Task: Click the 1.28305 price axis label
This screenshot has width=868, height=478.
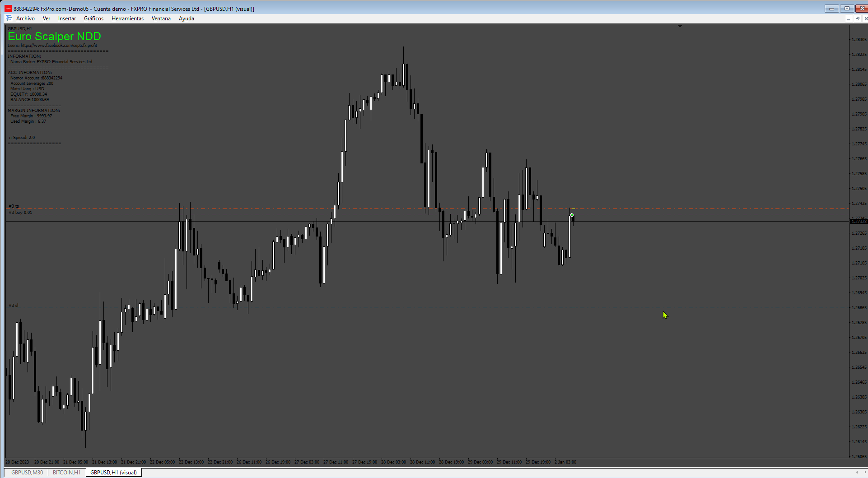Action: 859,40
